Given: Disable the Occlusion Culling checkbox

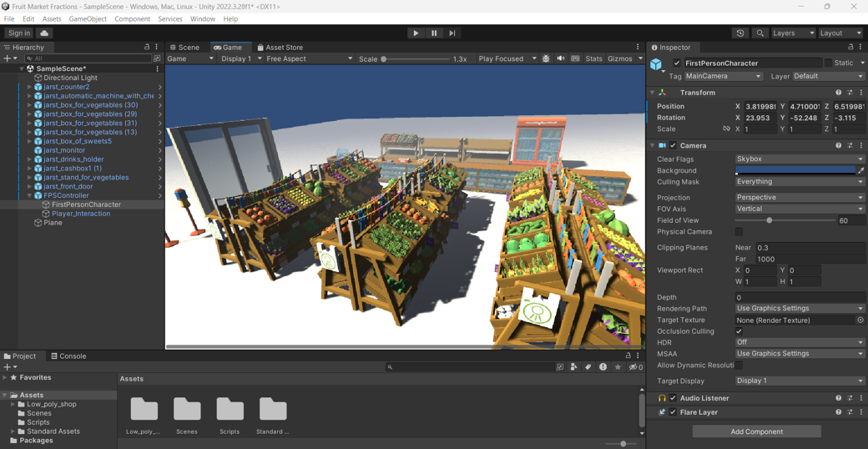Looking at the screenshot, I should tap(739, 331).
